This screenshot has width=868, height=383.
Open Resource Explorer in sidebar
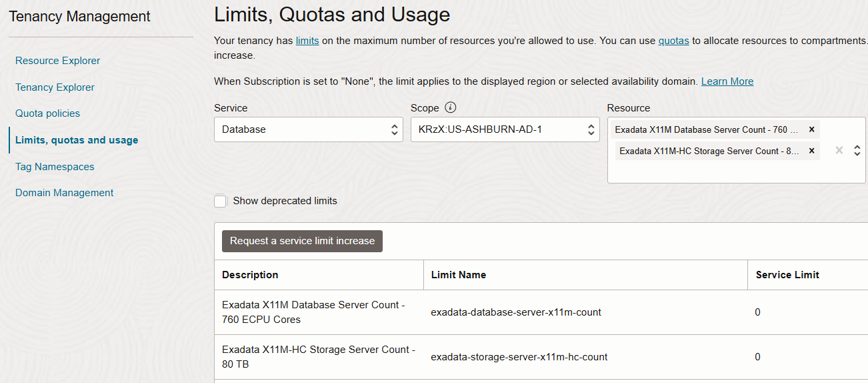pos(57,61)
